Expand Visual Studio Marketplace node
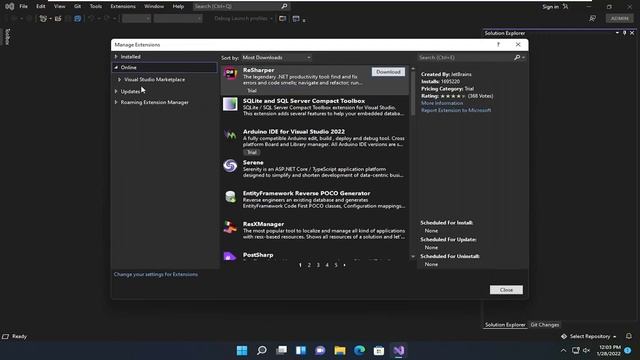The width and height of the screenshot is (640, 360). (120, 80)
